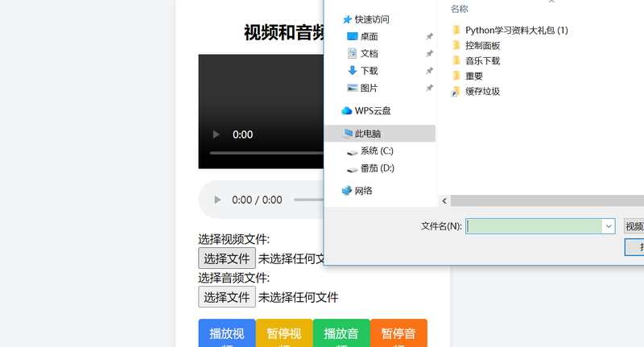
Task: Open Downloads (下载) in navigation pane
Action: tap(369, 71)
